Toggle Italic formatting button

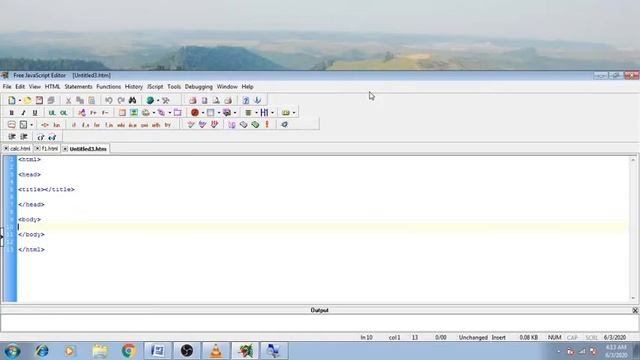pyautogui.click(x=23, y=113)
